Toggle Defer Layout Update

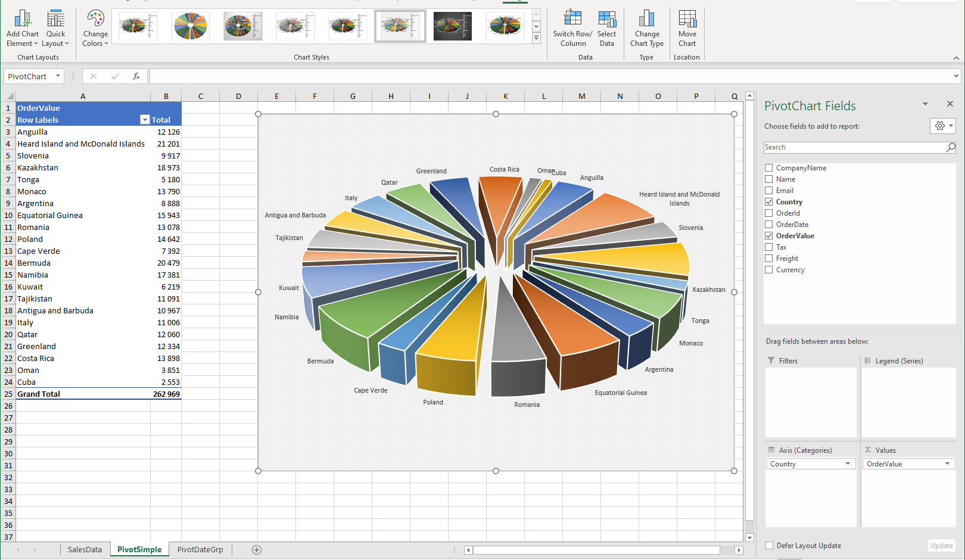[769, 545]
